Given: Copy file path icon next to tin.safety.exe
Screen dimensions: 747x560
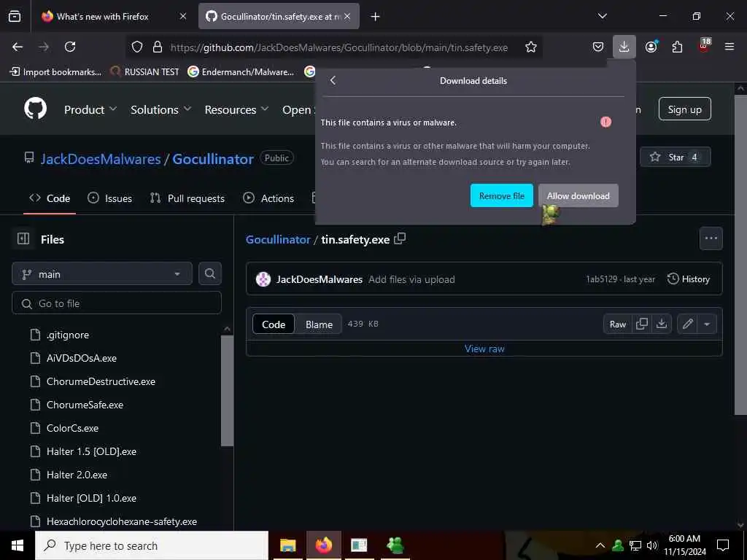Looking at the screenshot, I should 400,238.
